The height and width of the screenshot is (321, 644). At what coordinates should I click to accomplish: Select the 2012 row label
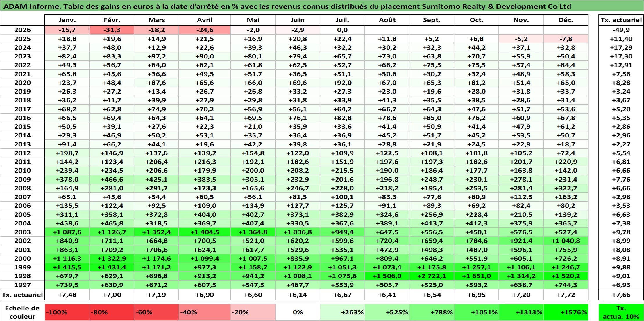click(23, 153)
